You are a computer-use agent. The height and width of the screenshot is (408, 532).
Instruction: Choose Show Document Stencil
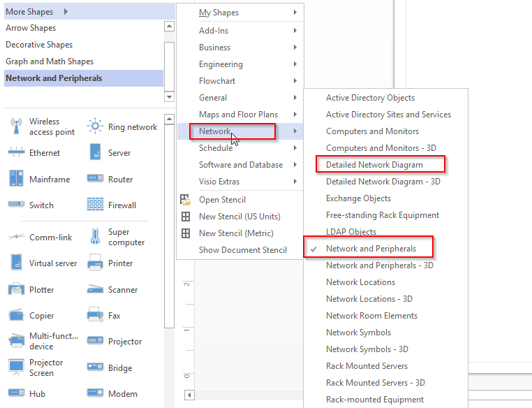(242, 250)
